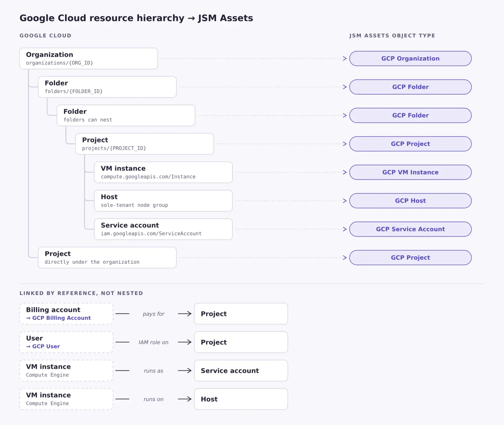Select the User dashed box
This screenshot has width=504, height=425.
tap(66, 342)
